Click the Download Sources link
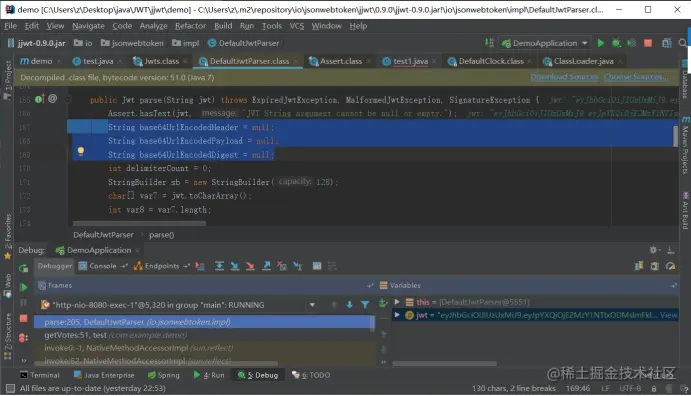Viewport: 691px width, 396px height. click(x=564, y=77)
